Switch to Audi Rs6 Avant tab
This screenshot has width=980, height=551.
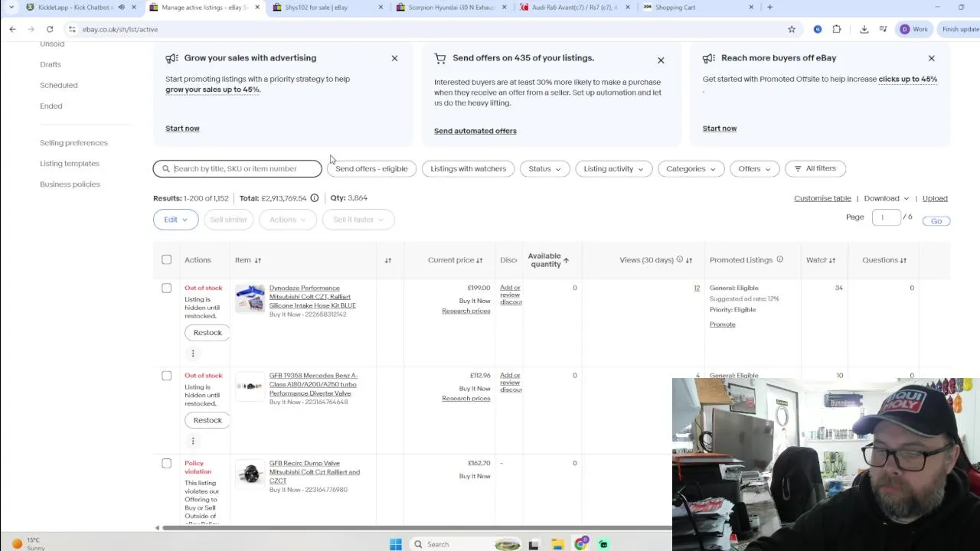point(574,8)
